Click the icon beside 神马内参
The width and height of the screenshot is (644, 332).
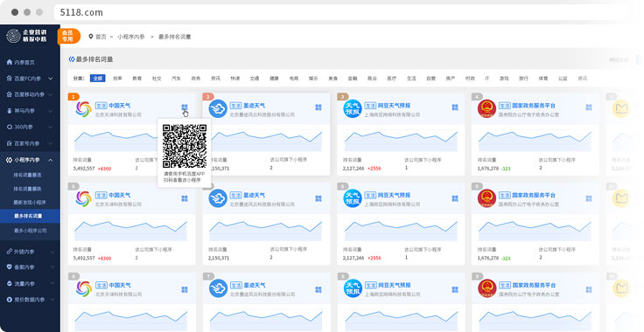[10, 111]
